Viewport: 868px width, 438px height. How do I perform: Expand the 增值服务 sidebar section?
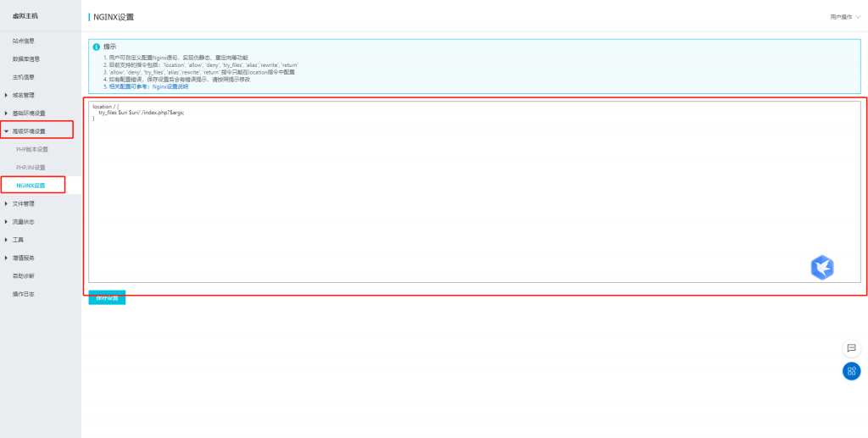click(24, 258)
